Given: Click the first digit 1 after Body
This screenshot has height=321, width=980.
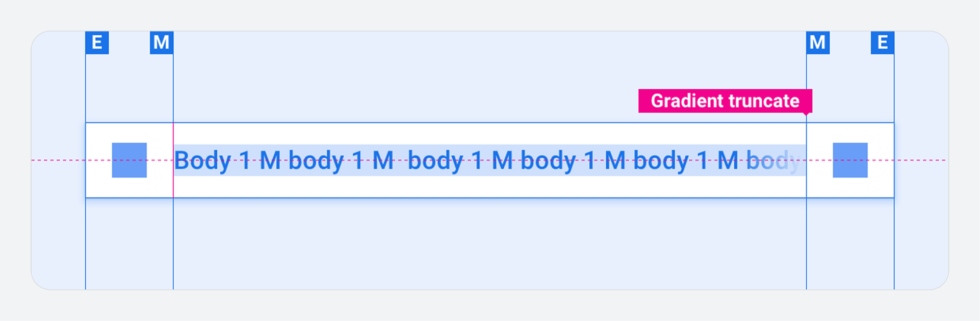Looking at the screenshot, I should coord(245,161).
